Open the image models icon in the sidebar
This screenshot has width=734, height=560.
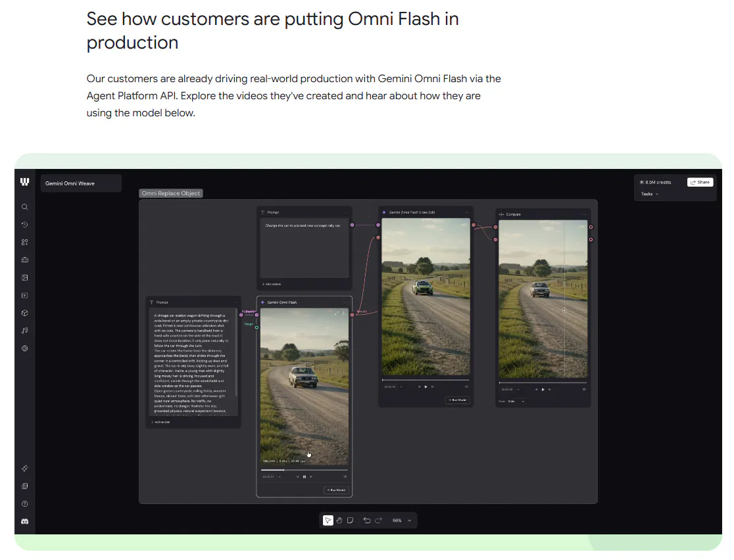coord(25,277)
